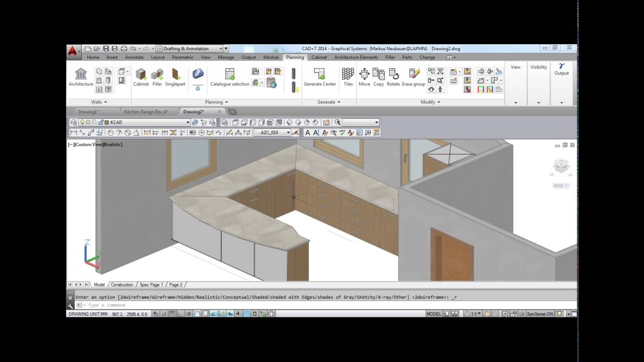The width and height of the screenshot is (644, 362).
Task: Open the Page 2 layout tab
Action: coord(176,285)
